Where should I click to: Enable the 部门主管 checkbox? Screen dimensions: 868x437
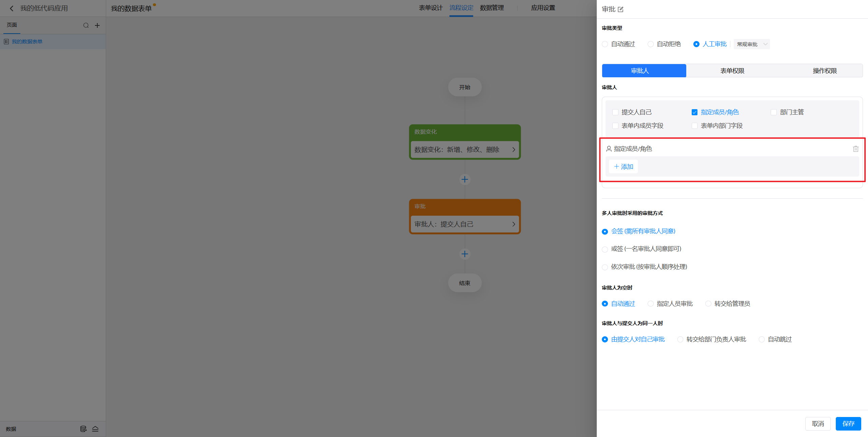[x=773, y=112]
